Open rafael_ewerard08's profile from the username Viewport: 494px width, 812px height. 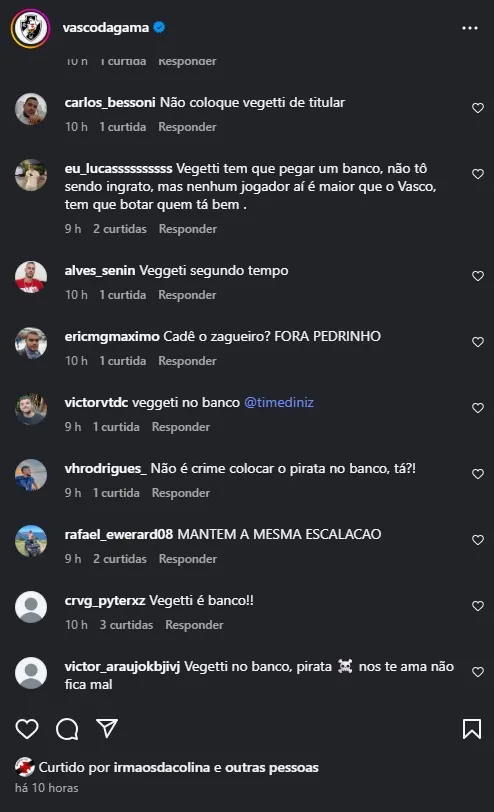pos(119,534)
